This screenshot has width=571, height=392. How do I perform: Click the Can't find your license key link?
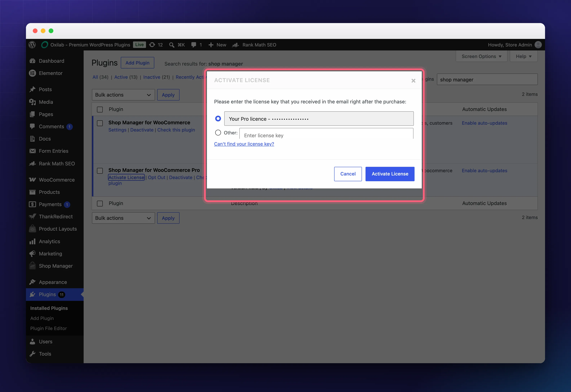pos(244,144)
